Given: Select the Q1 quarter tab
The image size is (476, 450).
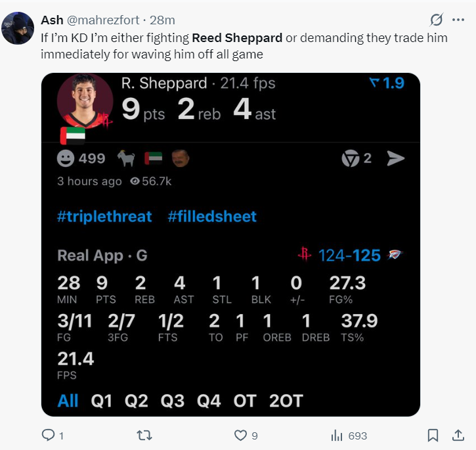Looking at the screenshot, I should 102,401.
